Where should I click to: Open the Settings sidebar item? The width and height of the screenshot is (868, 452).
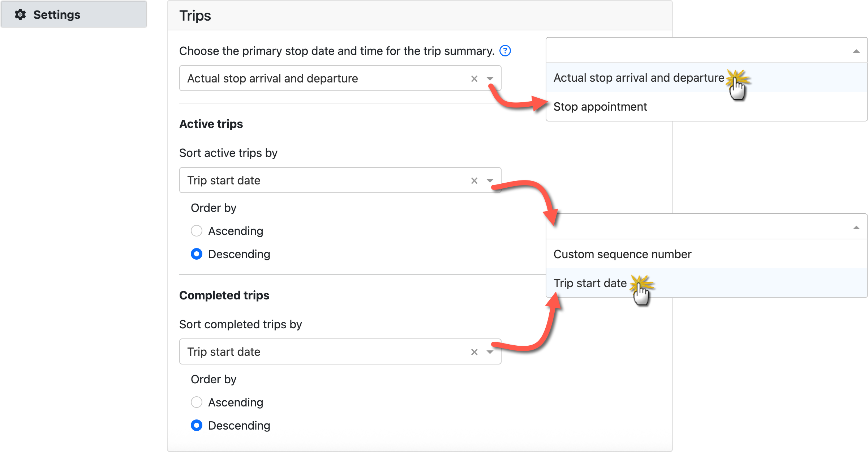coord(57,15)
